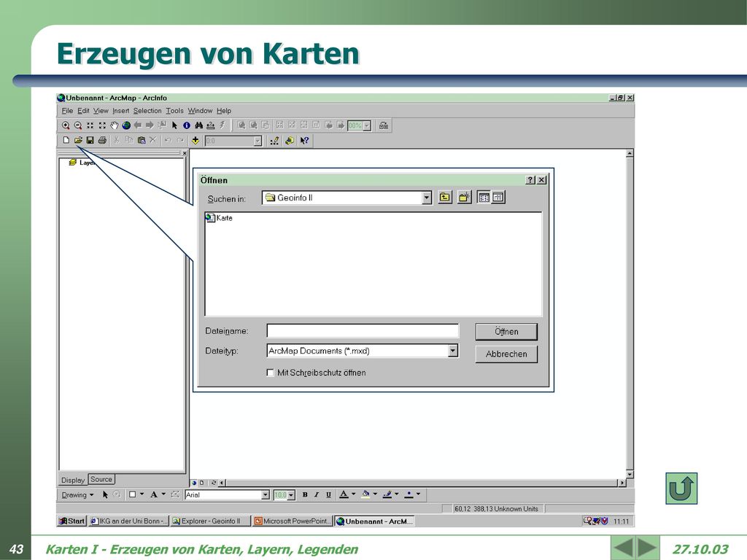Click the Add Data yellow plus icon

(196, 140)
